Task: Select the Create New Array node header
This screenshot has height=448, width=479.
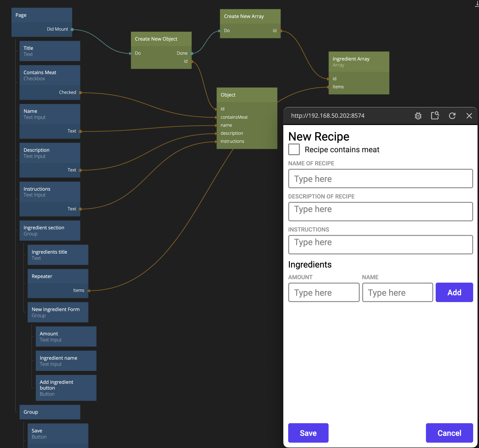Action: point(250,16)
